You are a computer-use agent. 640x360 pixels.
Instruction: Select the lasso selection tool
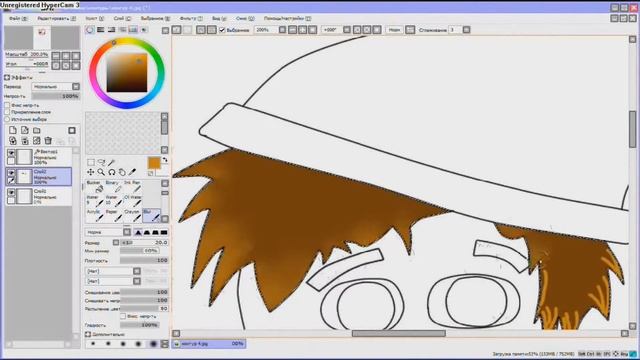click(x=101, y=162)
